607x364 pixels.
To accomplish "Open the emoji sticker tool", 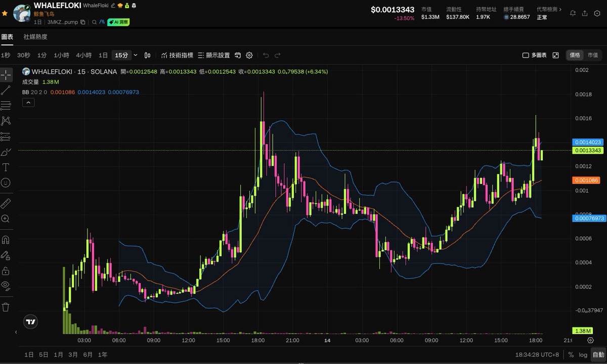I will [x=6, y=183].
